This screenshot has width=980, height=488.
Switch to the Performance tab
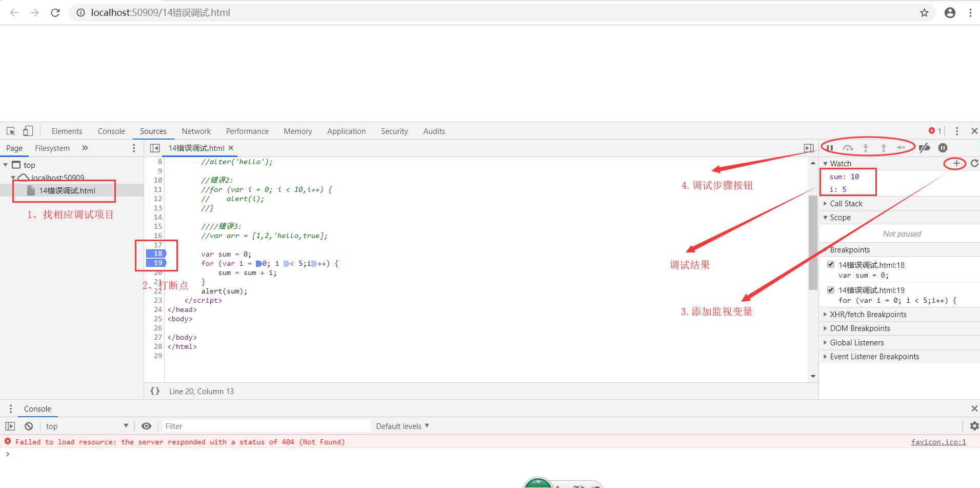247,131
